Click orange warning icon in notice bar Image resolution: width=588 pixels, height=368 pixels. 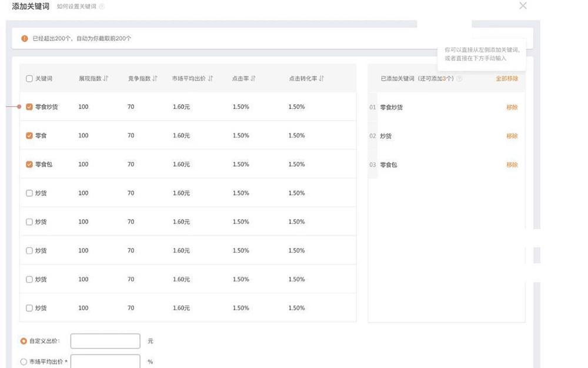point(25,38)
